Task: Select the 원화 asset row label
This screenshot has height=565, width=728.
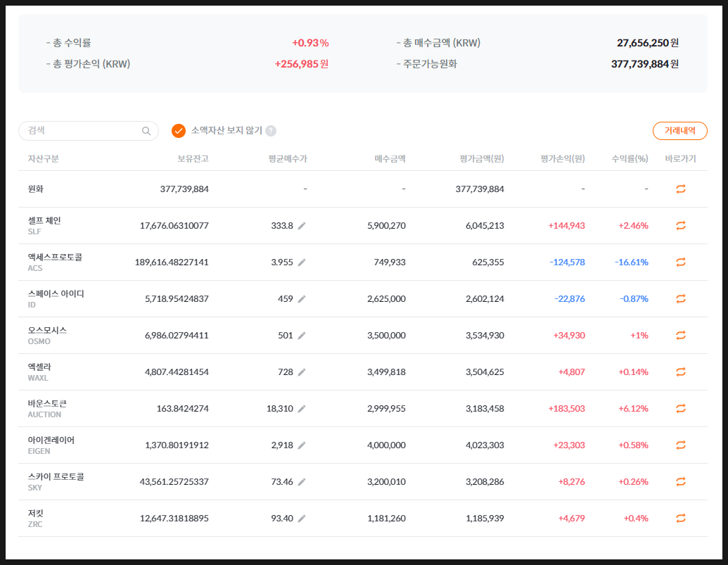Action: pyautogui.click(x=35, y=189)
